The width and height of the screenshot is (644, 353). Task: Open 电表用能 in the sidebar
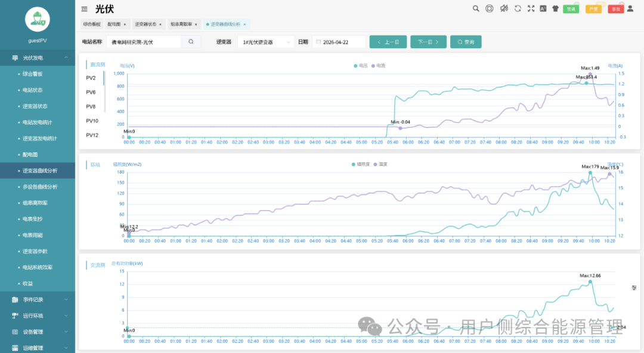[32, 235]
